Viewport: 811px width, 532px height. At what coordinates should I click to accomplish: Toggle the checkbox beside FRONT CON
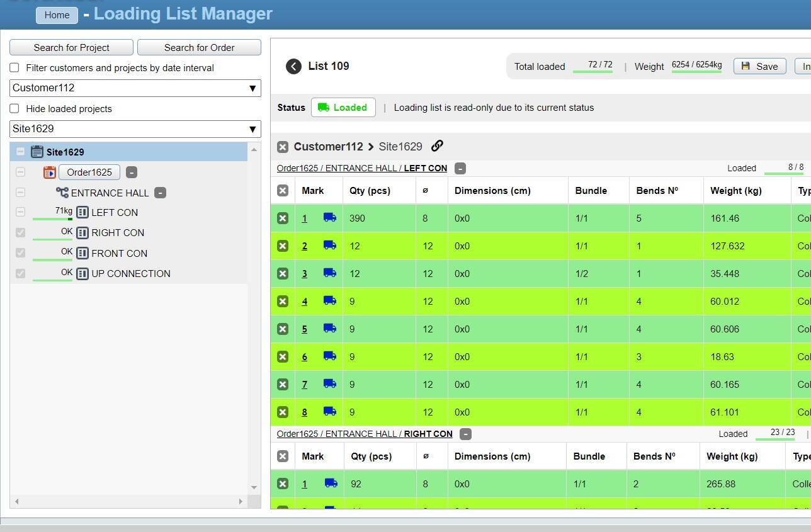click(x=20, y=253)
